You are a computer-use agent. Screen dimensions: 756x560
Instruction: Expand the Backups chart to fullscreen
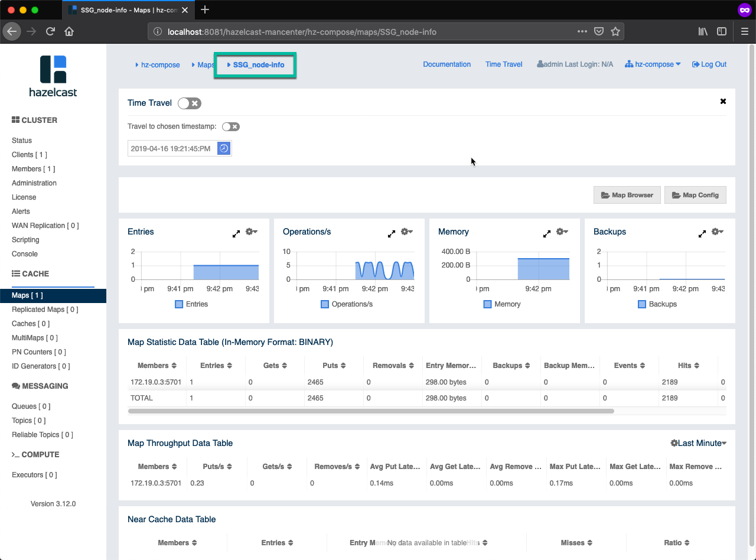click(x=702, y=234)
